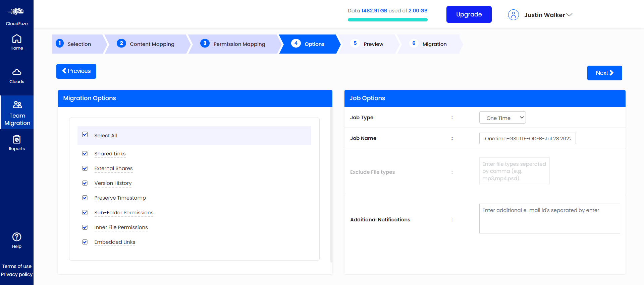Uncheck the Embedded Links checkbox
This screenshot has height=285, width=644.
pos(85,242)
